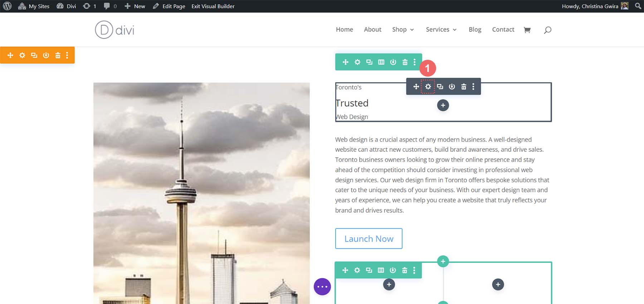Go to the About menu item
The height and width of the screenshot is (304, 644).
point(372,29)
